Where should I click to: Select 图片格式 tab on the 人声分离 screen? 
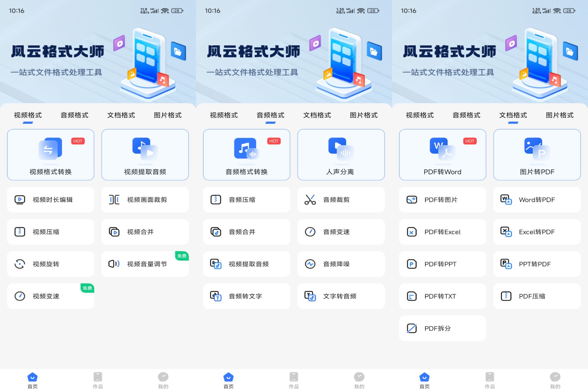[x=364, y=115]
